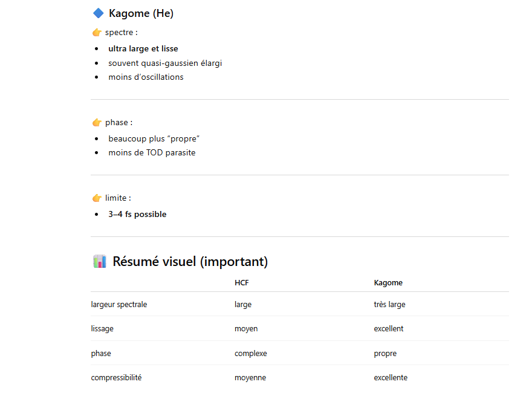Click the Résumé visuel (important) heading
Screen dimensions: 532x402
click(190, 262)
